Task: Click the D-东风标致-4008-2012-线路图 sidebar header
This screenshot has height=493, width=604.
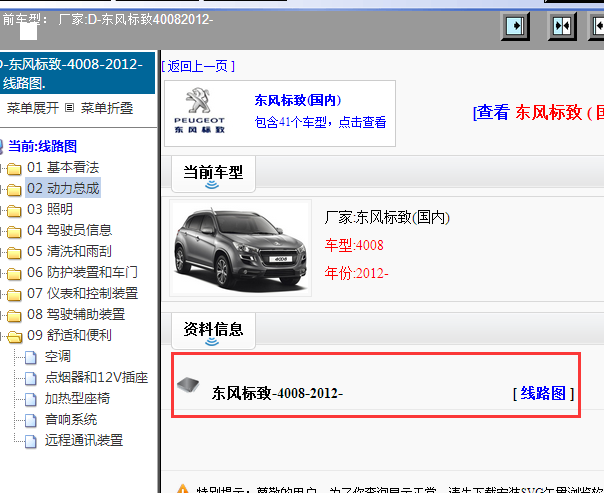Action: (x=77, y=73)
